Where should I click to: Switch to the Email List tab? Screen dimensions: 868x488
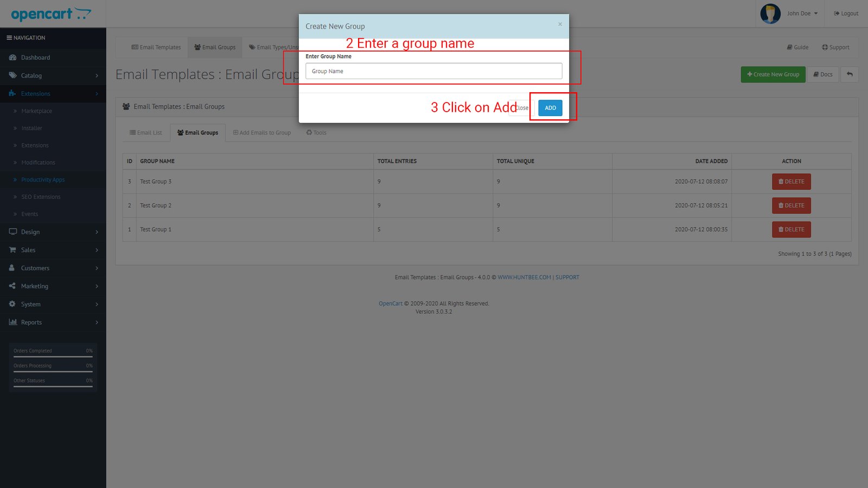click(x=145, y=132)
